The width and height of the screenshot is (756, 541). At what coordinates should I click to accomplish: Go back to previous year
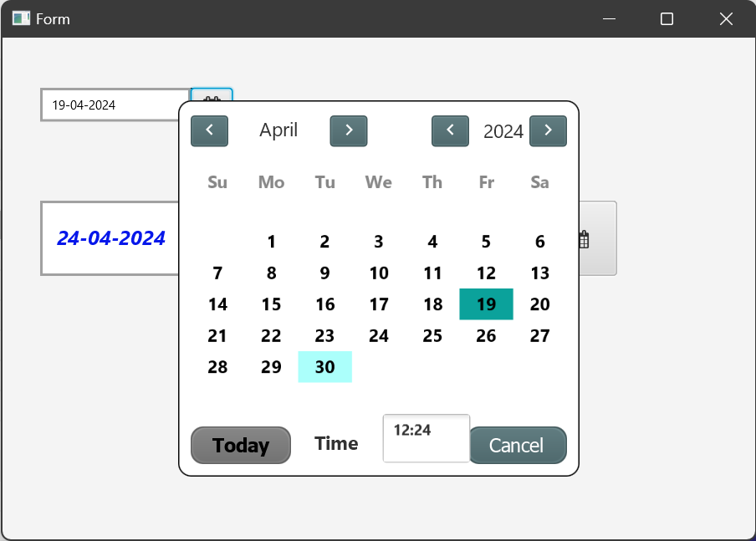tap(450, 130)
